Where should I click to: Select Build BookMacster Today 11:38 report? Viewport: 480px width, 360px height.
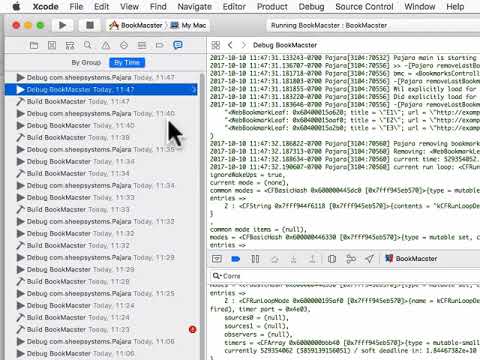[101, 137]
